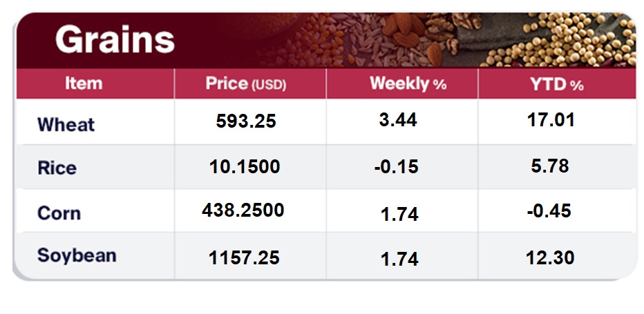
Task: Click the Grains title heading
Action: pos(115,40)
